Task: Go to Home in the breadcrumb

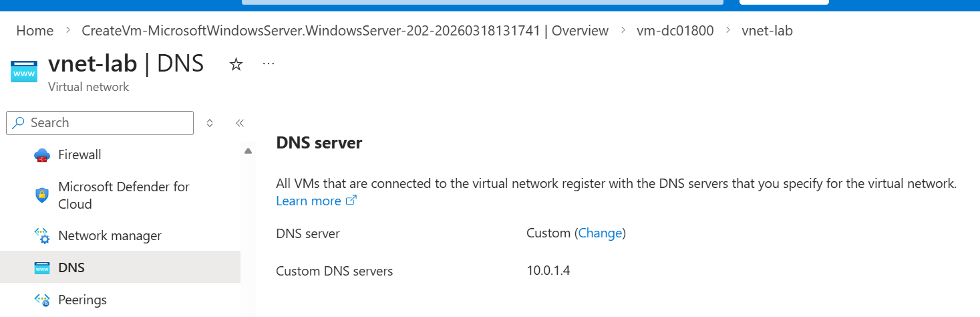Action: 35,31
